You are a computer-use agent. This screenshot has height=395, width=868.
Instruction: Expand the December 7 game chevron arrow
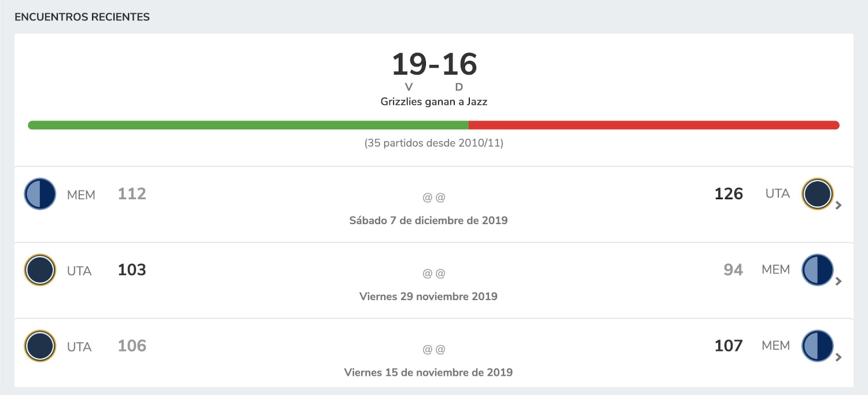coord(838,205)
